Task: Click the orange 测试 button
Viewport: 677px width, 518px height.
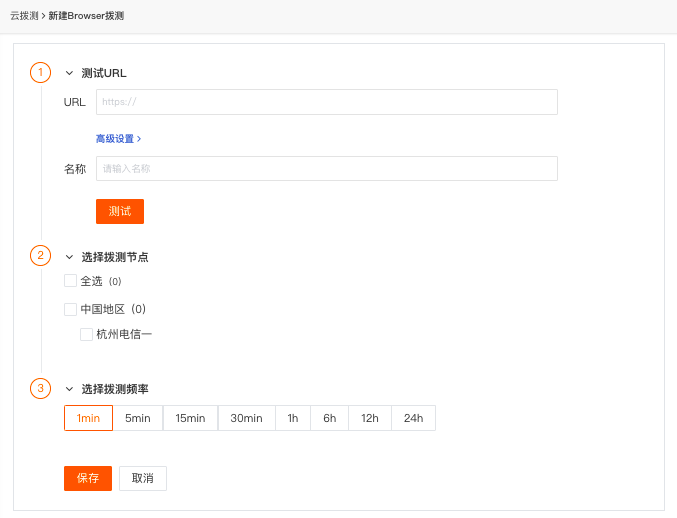Action: (120, 212)
